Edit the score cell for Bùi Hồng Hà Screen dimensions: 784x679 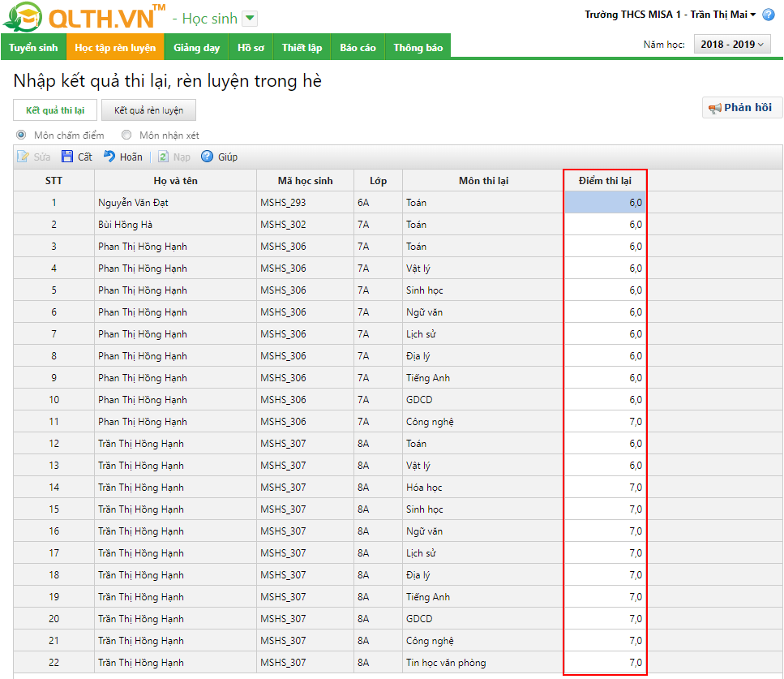(605, 225)
